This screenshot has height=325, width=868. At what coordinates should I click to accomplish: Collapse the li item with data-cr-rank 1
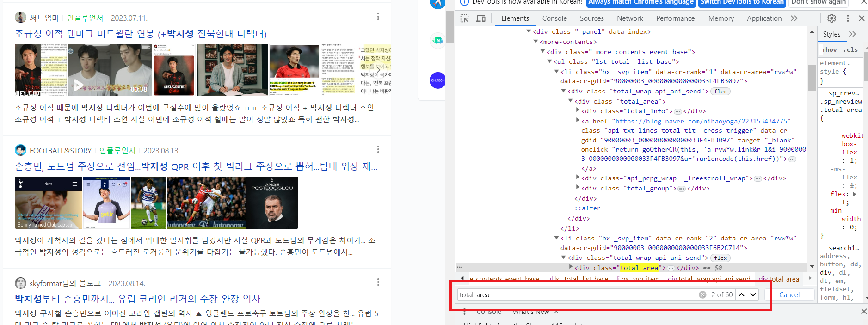click(x=557, y=72)
